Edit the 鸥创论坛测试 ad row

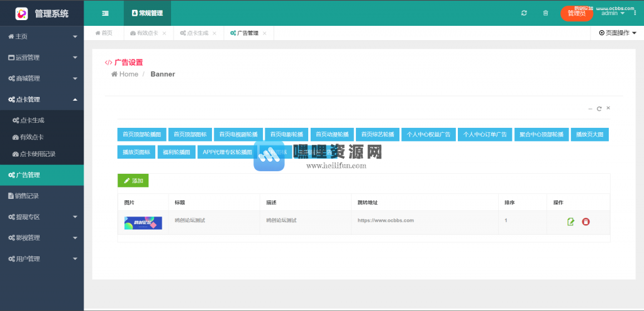click(570, 222)
